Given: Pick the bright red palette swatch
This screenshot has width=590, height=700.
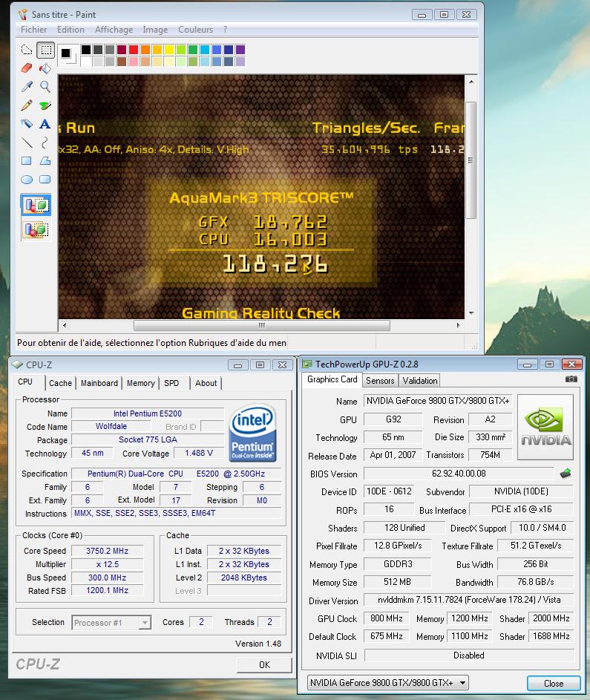Looking at the screenshot, I should (134, 50).
